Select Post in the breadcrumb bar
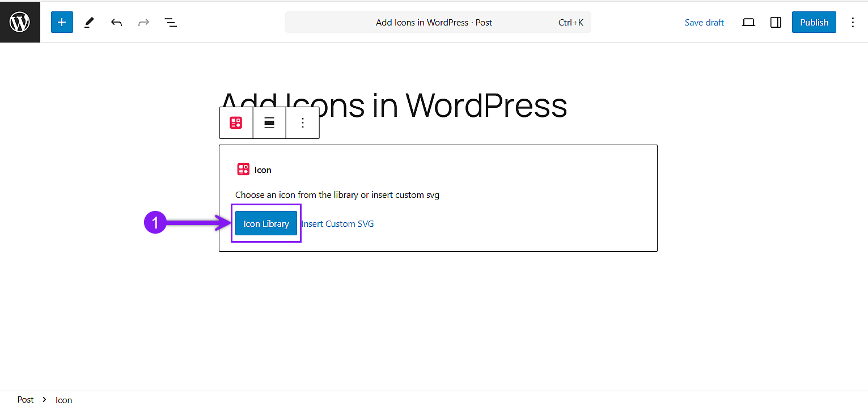This screenshot has height=406, width=868. [x=25, y=399]
